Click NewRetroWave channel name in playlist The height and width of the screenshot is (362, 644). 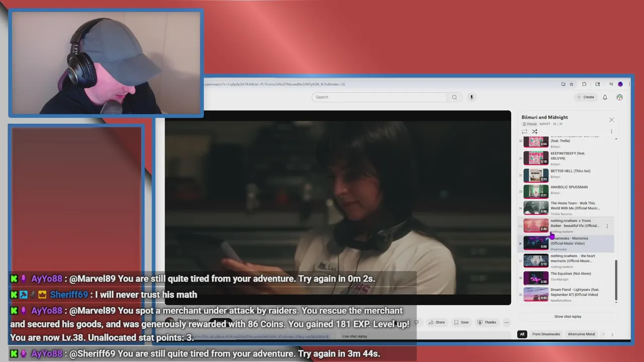coord(560,300)
